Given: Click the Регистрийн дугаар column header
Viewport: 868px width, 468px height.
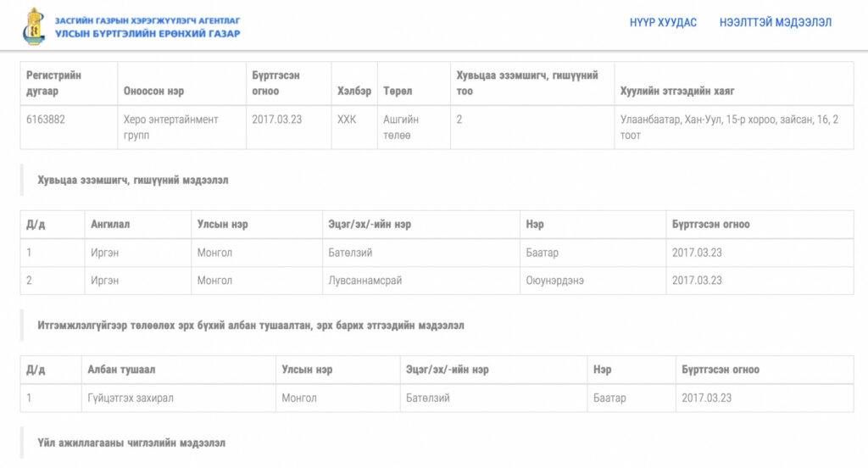Looking at the screenshot, I should (x=53, y=83).
